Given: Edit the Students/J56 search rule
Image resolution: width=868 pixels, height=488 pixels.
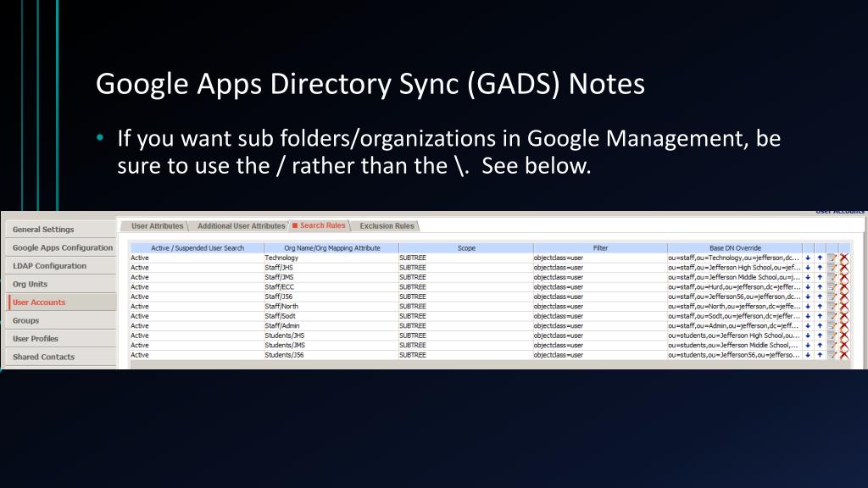Looking at the screenshot, I should click(x=832, y=355).
